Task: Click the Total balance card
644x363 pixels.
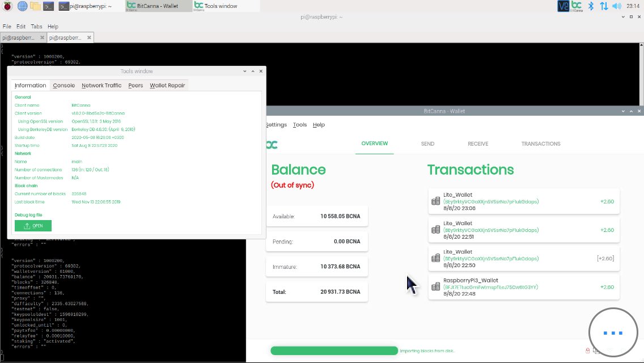Action: tap(317, 292)
